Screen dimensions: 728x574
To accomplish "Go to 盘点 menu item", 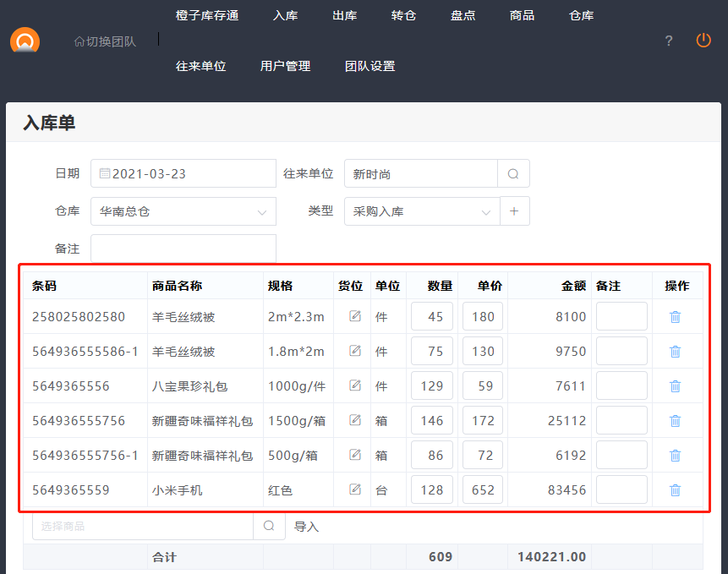I will pyautogui.click(x=463, y=15).
